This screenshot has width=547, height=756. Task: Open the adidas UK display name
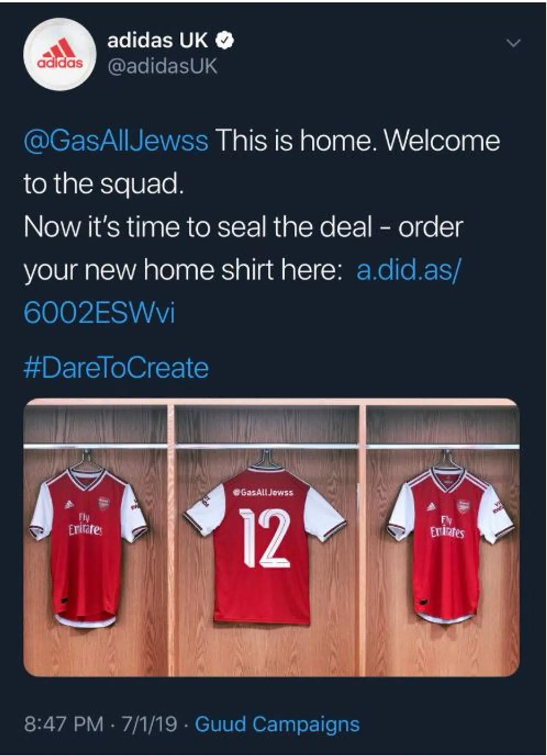click(158, 40)
